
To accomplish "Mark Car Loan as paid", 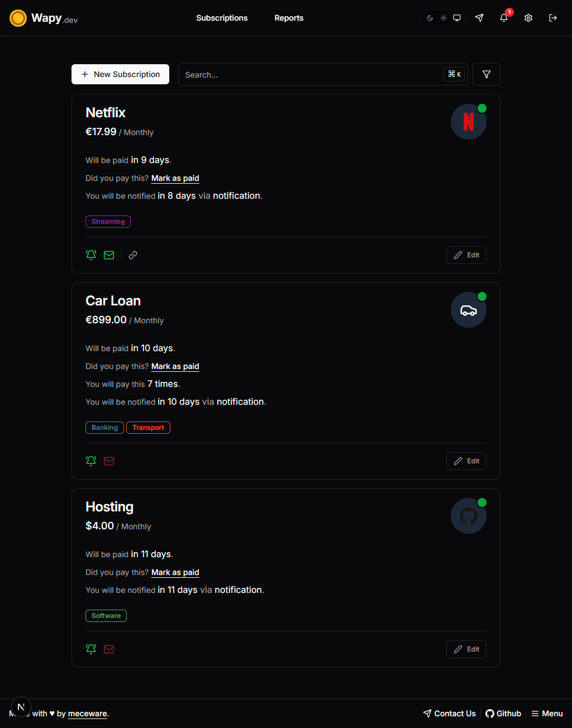I will 175,366.
